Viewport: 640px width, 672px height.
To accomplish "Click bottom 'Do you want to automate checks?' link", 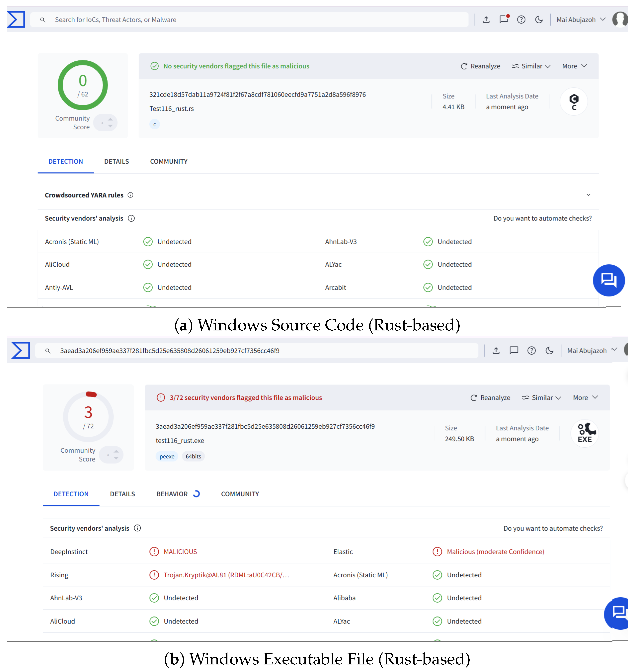I will 553,528.
